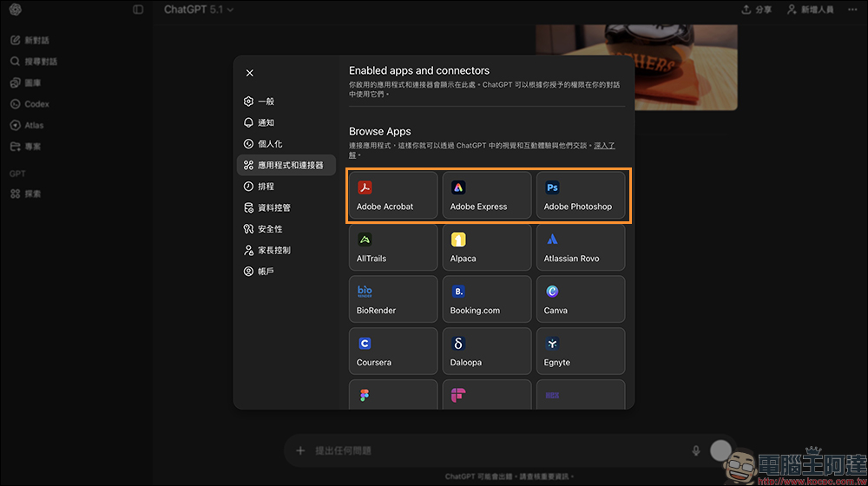Click the plus attach button in composer
868x486 pixels.
[x=300, y=450]
